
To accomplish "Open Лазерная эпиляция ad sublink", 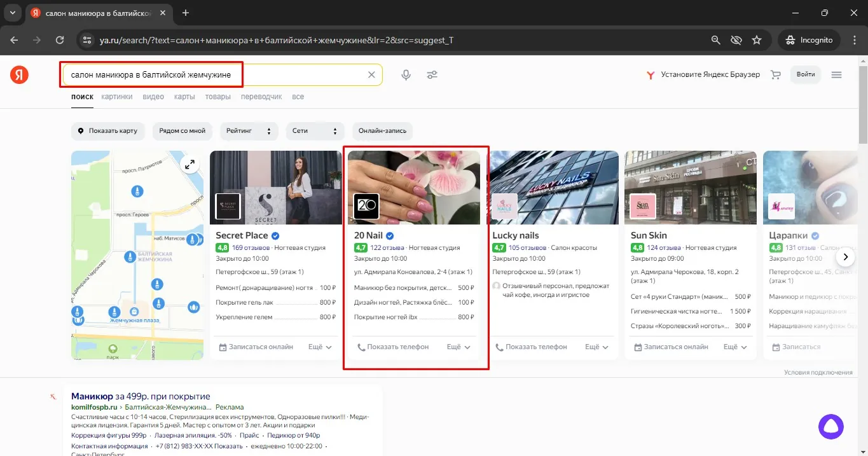I will [x=193, y=436].
